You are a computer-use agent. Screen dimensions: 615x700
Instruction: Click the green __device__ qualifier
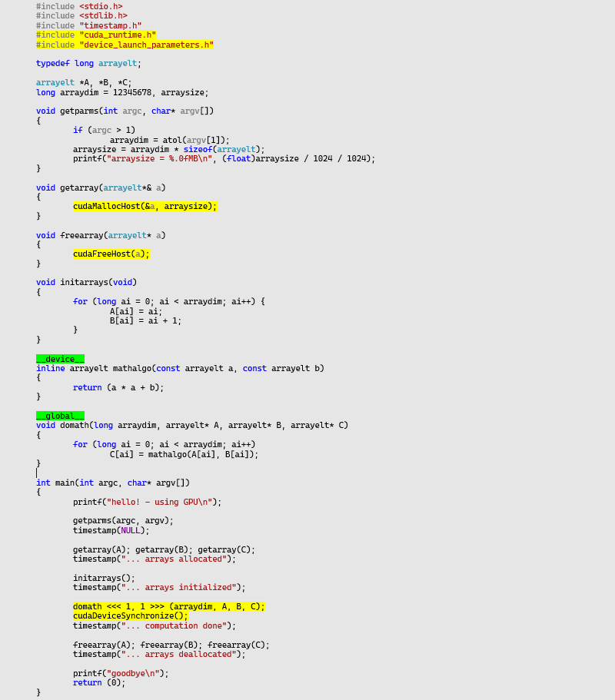(x=60, y=359)
